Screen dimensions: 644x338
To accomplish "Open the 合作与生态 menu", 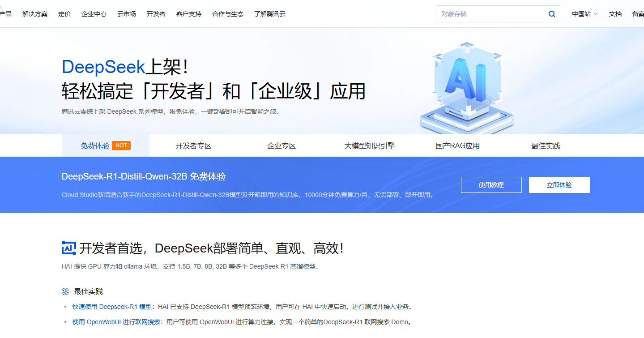I will (228, 14).
